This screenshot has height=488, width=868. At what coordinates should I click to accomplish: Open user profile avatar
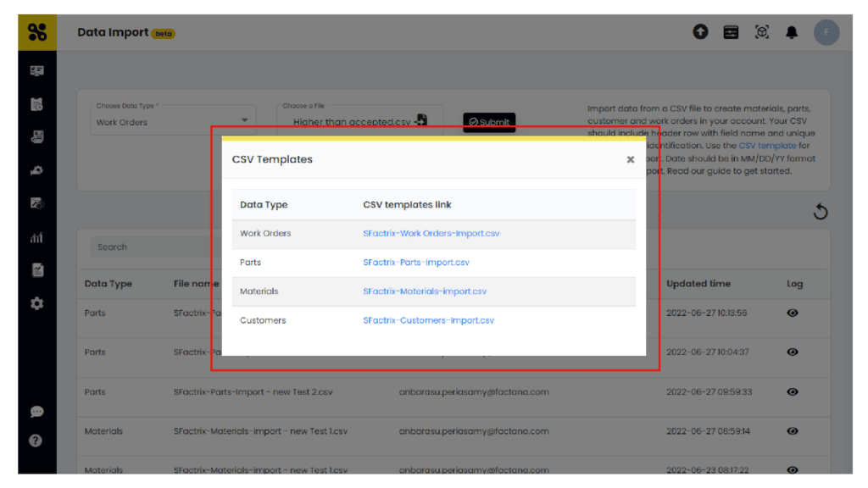826,32
